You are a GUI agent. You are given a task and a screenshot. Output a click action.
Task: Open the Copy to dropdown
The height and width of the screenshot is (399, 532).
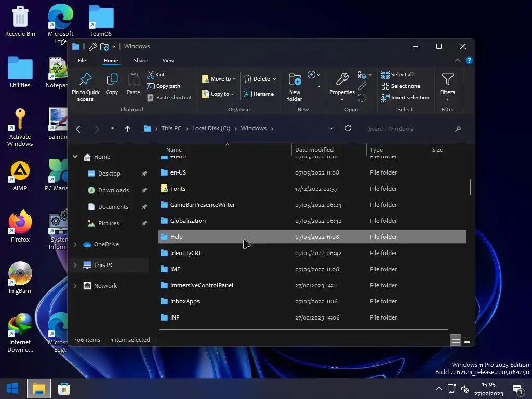click(x=218, y=94)
